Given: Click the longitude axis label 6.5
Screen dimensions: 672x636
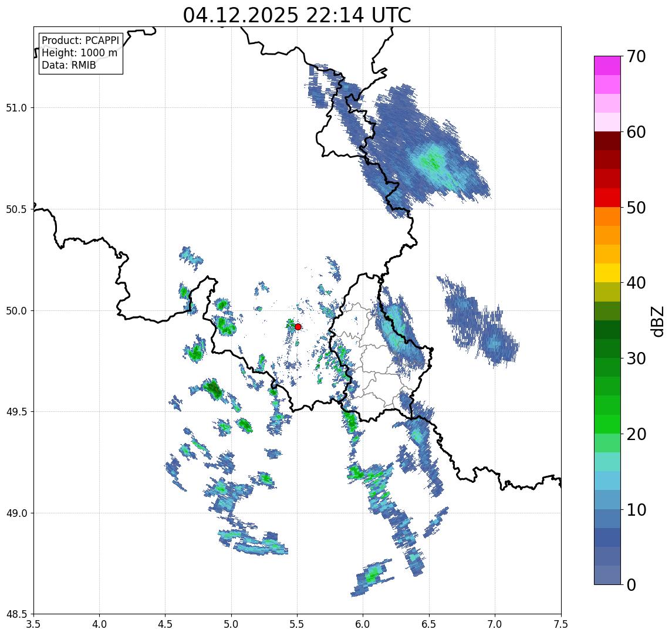Looking at the screenshot, I should click(430, 624).
